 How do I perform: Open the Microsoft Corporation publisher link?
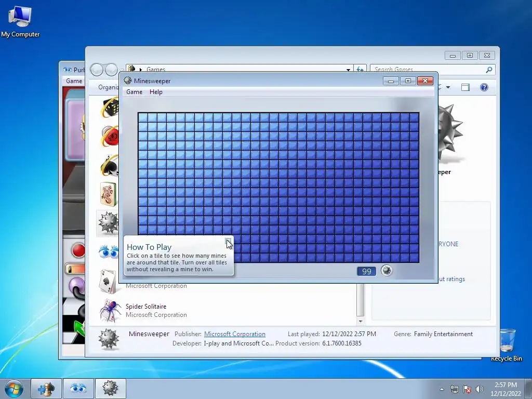(x=234, y=334)
